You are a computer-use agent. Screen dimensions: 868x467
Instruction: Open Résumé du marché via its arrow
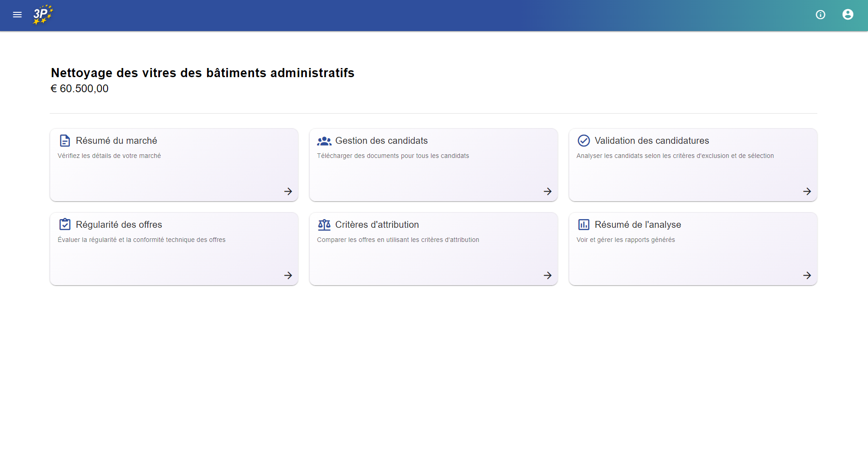point(288,191)
